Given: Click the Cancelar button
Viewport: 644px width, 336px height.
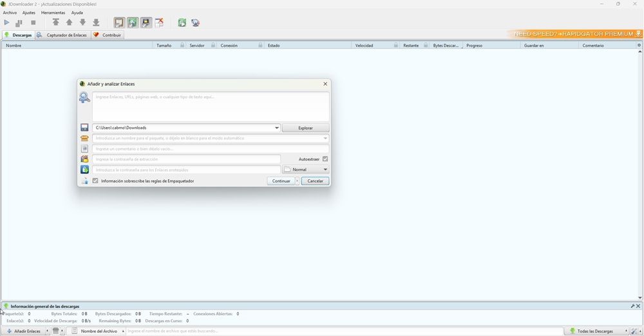Looking at the screenshot, I should point(315,181).
